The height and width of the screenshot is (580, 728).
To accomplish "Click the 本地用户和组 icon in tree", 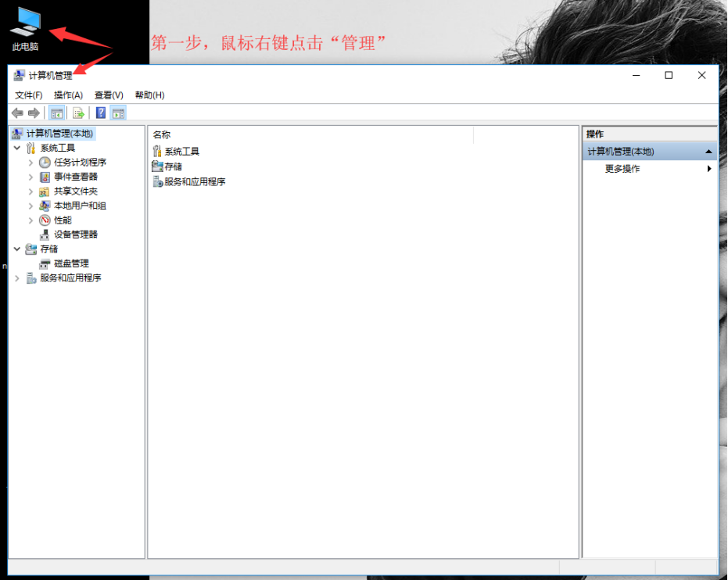I will 45,206.
